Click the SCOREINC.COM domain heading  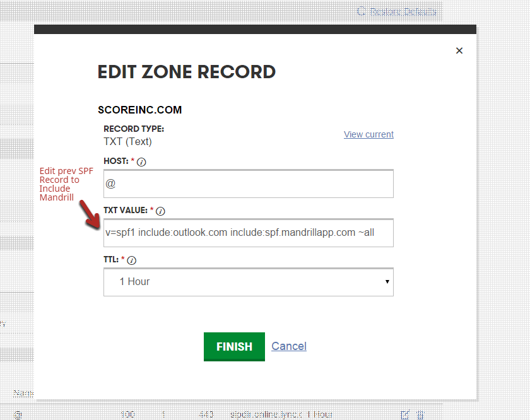[140, 110]
